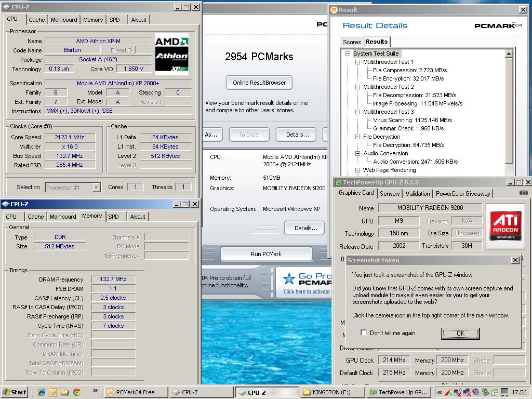Open KINGSTON (F:) taskbar button
The height and width of the screenshot is (399, 532).
coord(332,392)
